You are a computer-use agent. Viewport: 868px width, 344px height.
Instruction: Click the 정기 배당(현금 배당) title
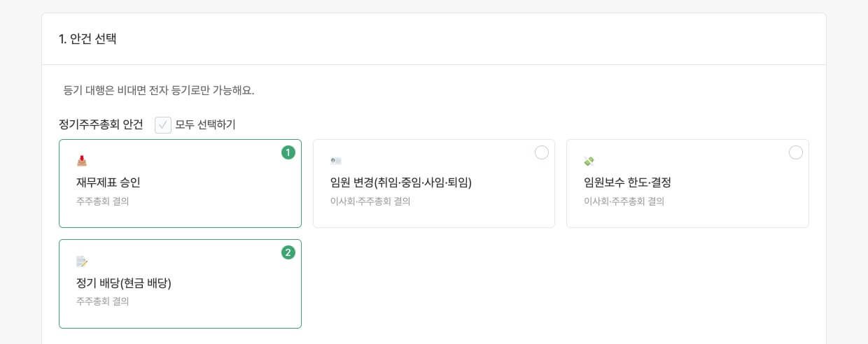tap(124, 283)
